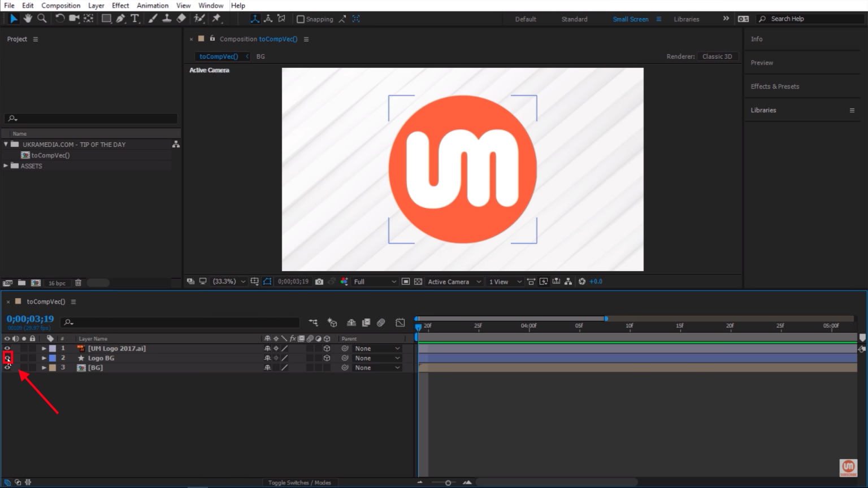The width and height of the screenshot is (868, 488).
Task: Click Toggle Switches / Modes button
Action: 300,482
